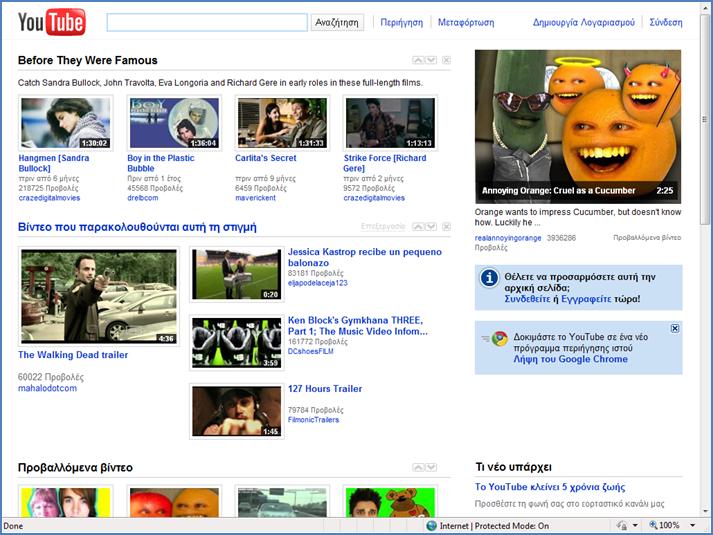This screenshot has height=535, width=713.
Task: Click the Carlita's Secret title link
Action: 266,158
